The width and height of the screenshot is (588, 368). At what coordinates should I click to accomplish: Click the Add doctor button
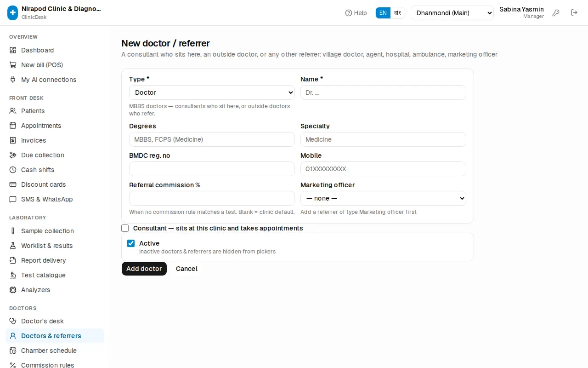coord(144,269)
